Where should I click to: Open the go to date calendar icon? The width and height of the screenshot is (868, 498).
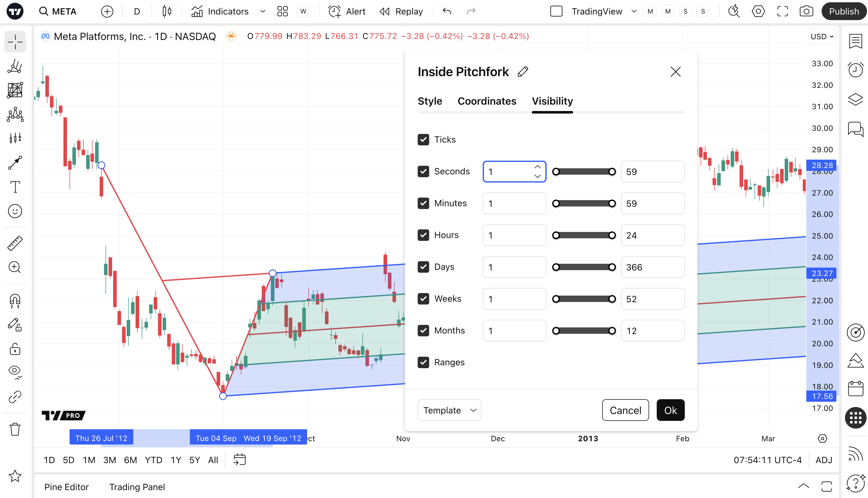click(x=240, y=460)
